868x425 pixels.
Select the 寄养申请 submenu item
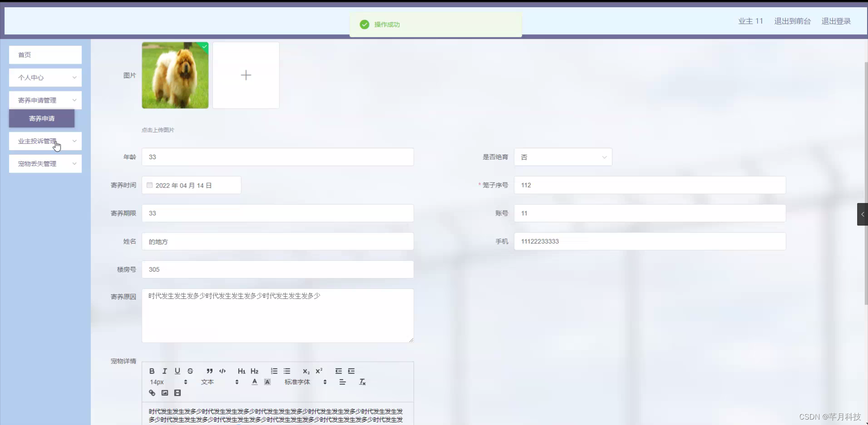point(42,118)
